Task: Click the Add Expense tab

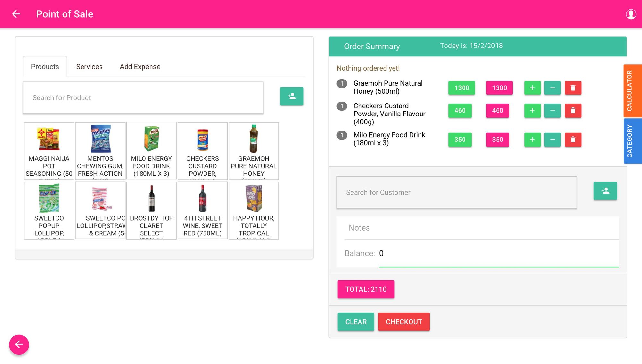Action: coord(140,66)
